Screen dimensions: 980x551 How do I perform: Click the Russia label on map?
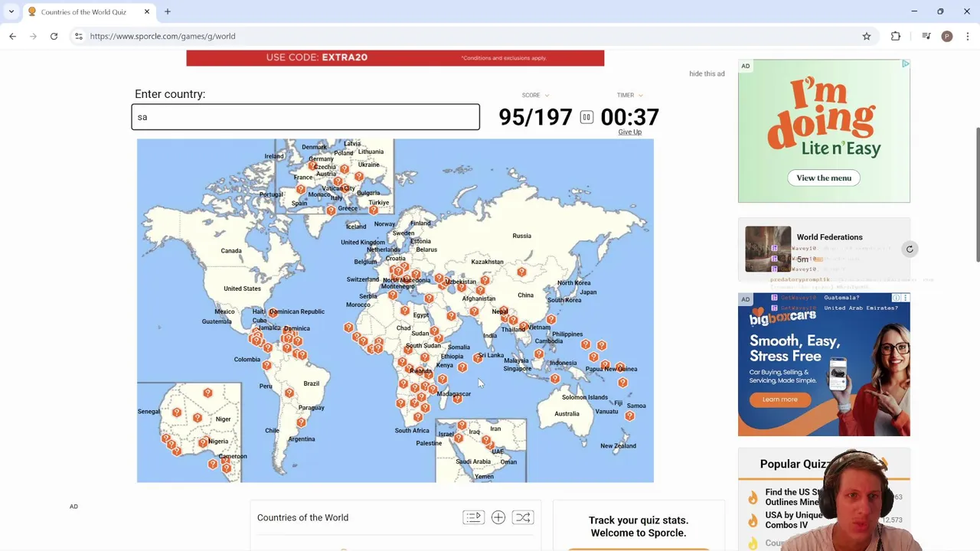tap(521, 236)
